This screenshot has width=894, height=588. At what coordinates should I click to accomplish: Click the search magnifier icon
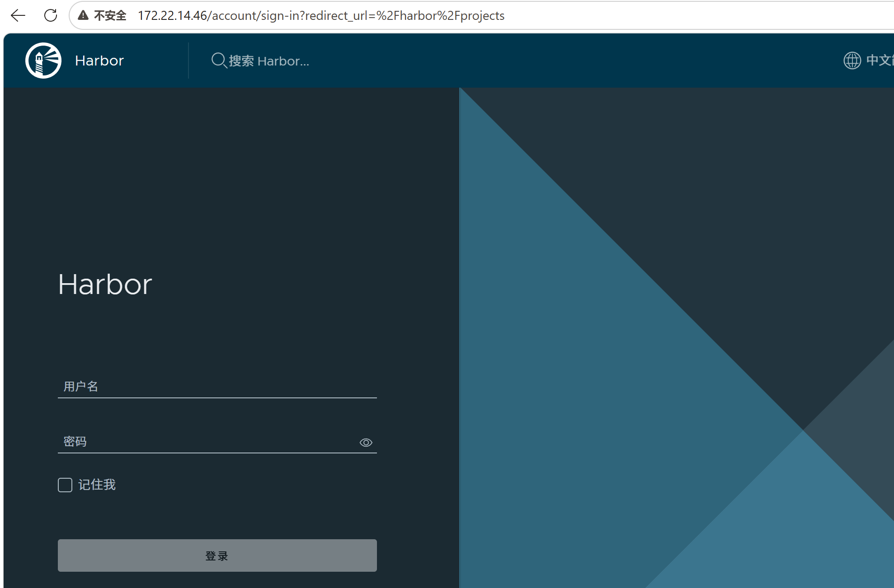(x=219, y=61)
